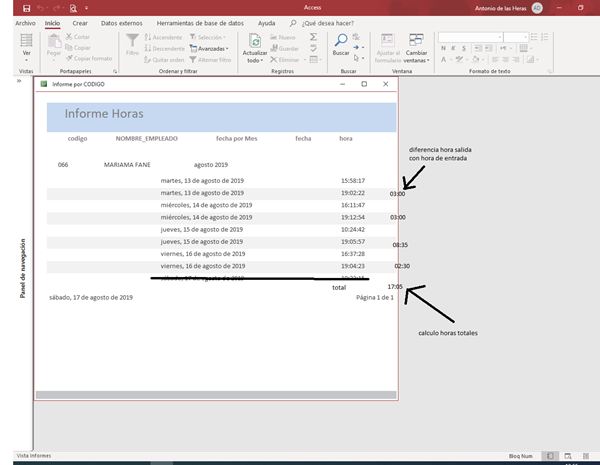Click the Buscar magnifier icon
Image resolution: width=600 pixels, height=465 pixels.
click(342, 41)
